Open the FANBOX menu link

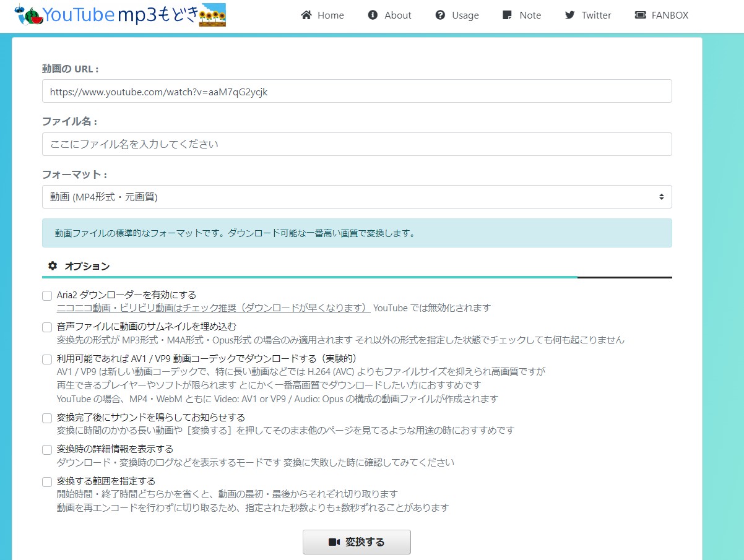click(661, 15)
